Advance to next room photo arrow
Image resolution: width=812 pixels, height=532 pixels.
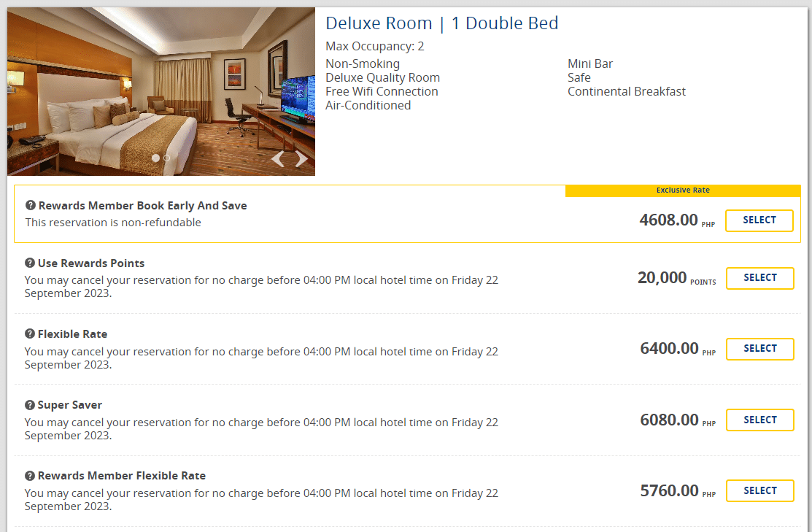point(301,159)
